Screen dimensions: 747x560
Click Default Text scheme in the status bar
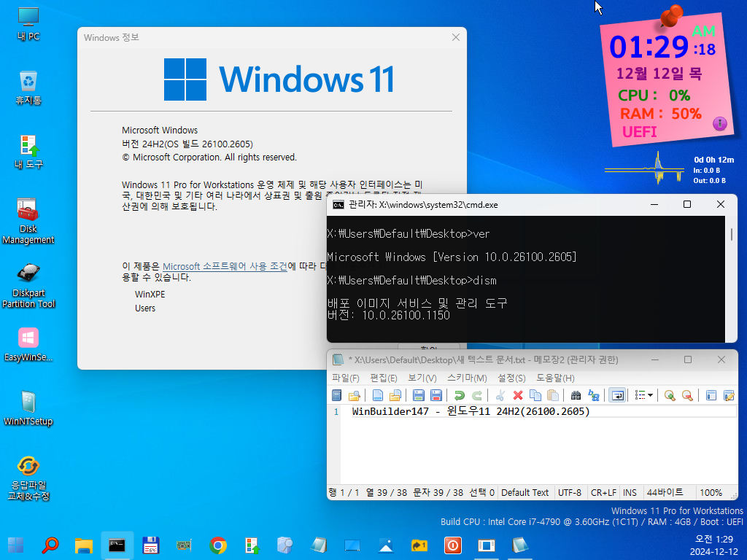(x=525, y=492)
